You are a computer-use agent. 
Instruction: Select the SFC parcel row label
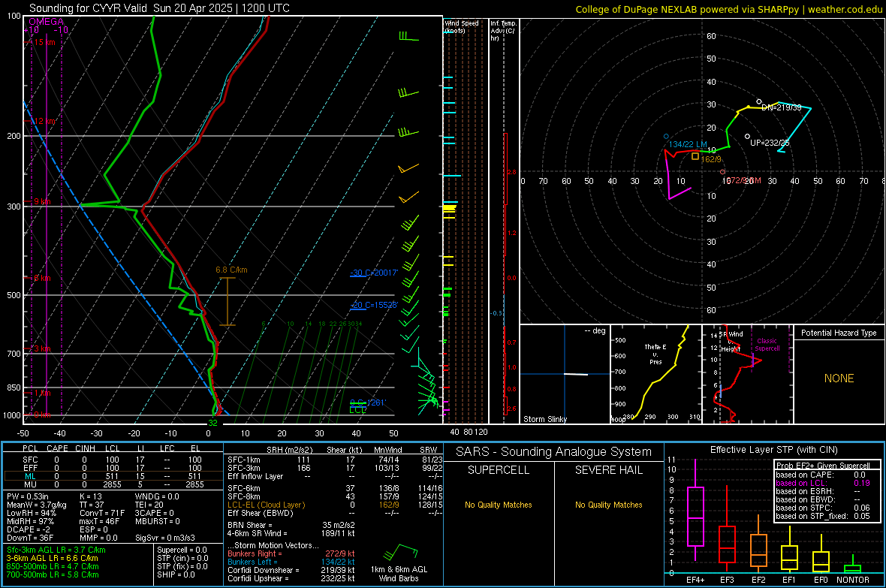click(30, 460)
